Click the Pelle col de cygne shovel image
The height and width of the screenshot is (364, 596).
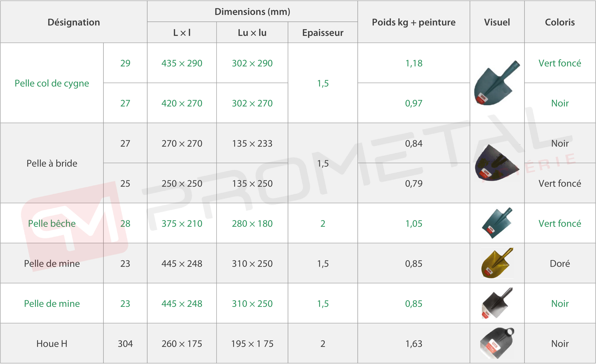click(x=497, y=83)
